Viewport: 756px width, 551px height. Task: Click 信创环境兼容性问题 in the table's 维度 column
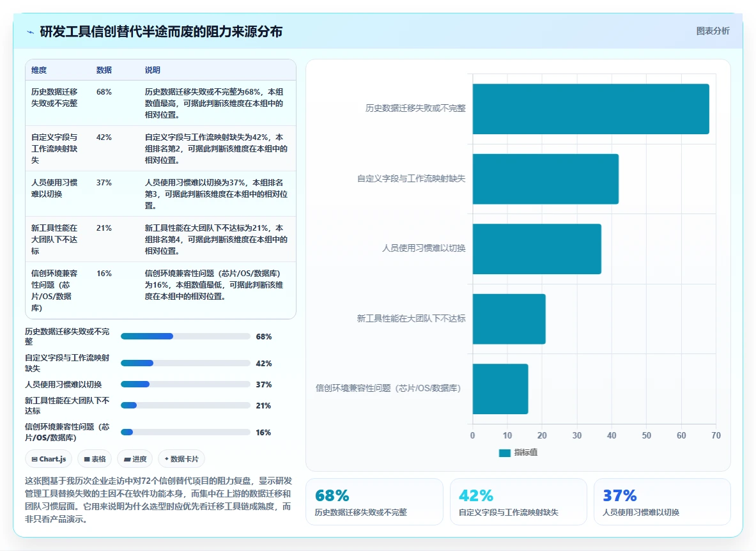click(x=54, y=290)
